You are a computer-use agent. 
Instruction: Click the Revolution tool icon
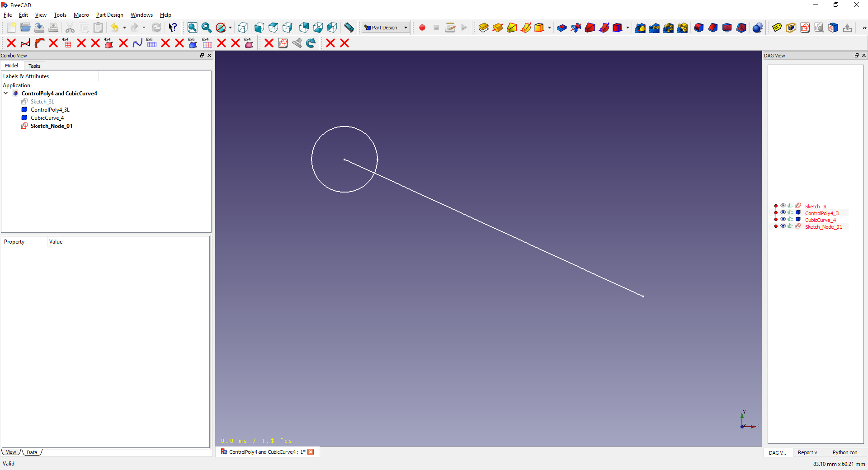click(497, 28)
